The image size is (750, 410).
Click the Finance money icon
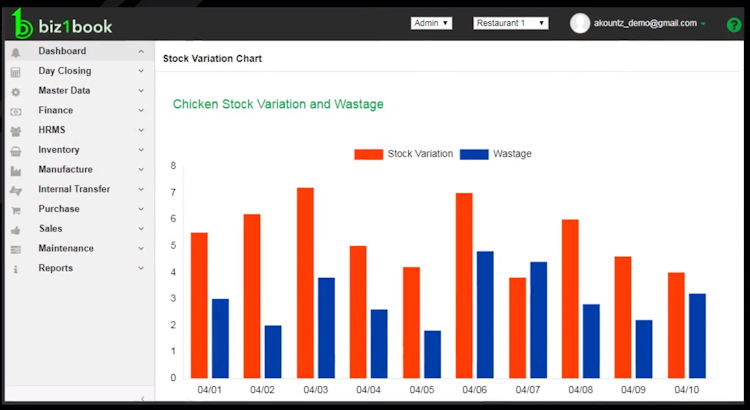click(x=16, y=111)
